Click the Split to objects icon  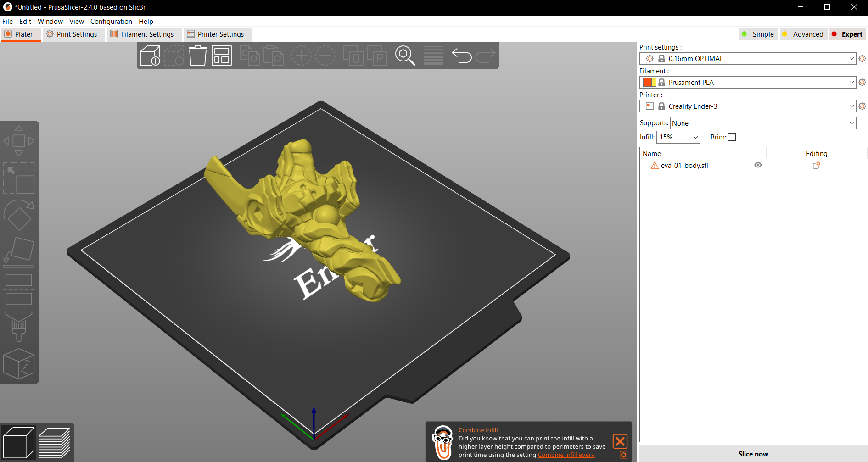click(353, 56)
